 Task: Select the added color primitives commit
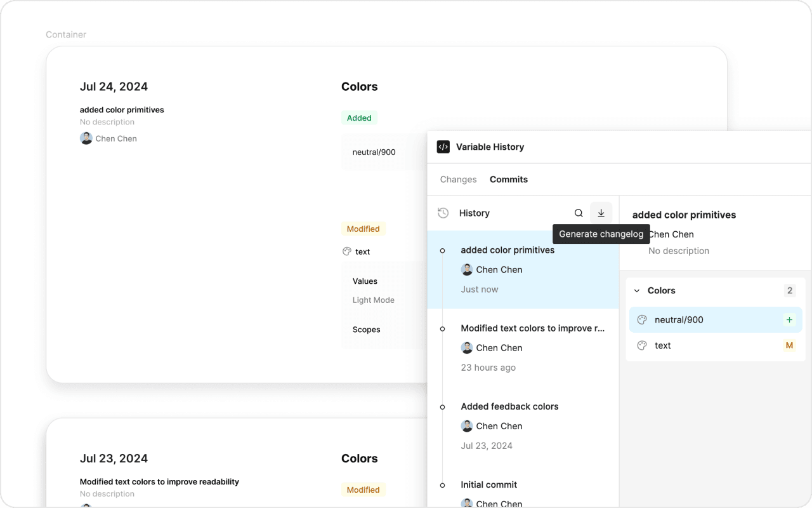point(523,270)
